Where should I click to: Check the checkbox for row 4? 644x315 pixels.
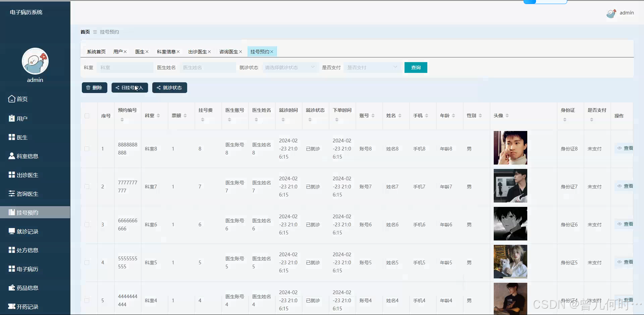pyautogui.click(x=87, y=263)
